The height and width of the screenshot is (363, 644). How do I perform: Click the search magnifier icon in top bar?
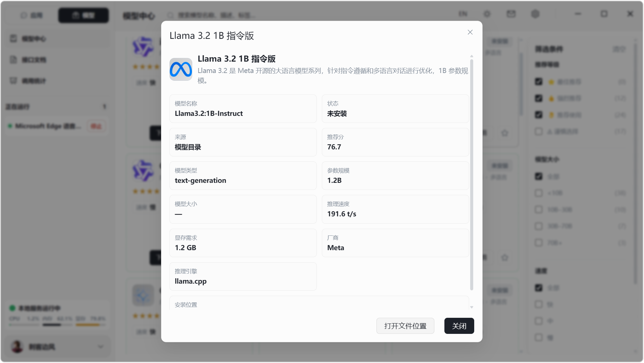(170, 15)
